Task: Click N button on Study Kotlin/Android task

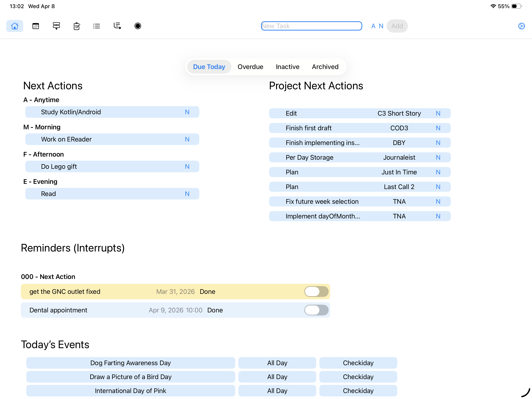Action: click(187, 112)
